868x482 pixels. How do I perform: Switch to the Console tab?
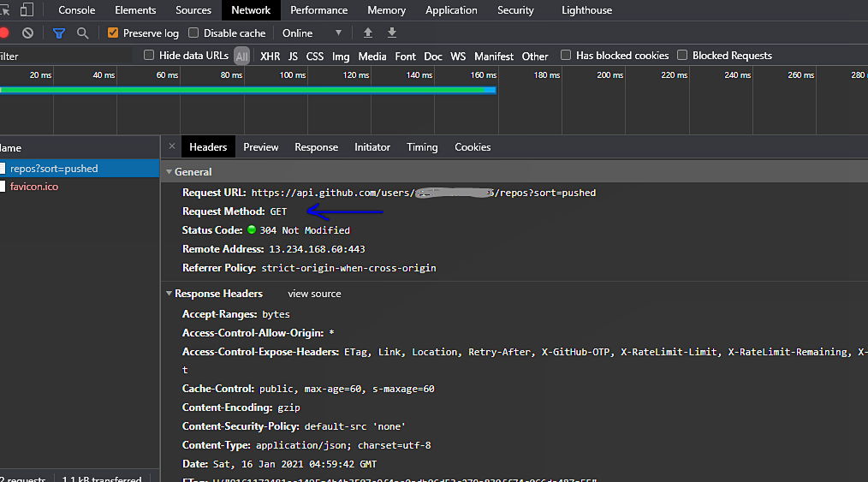pyautogui.click(x=76, y=10)
